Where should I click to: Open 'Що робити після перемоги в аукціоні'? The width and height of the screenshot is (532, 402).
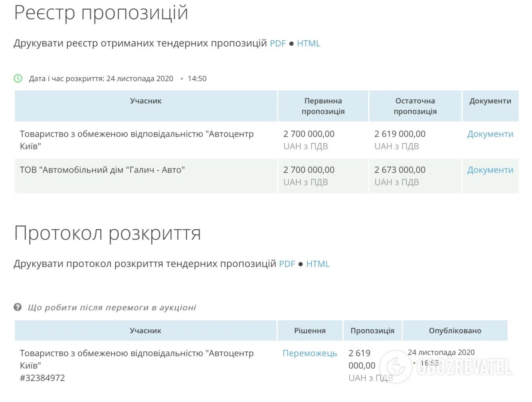click(112, 307)
